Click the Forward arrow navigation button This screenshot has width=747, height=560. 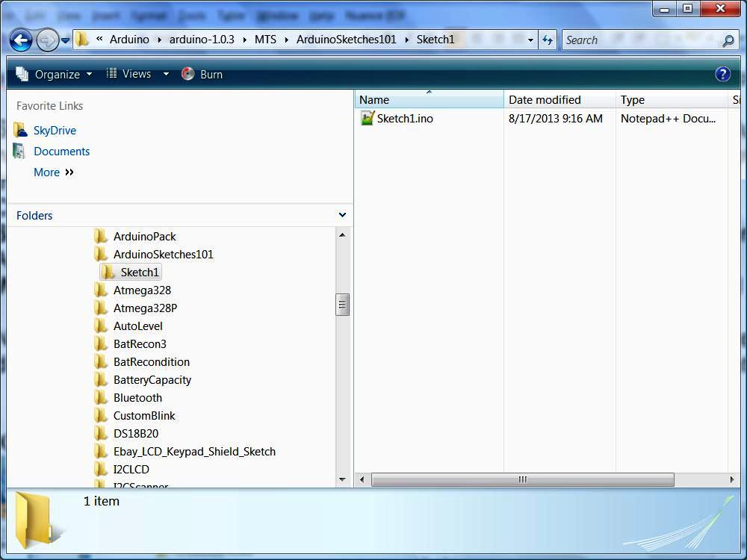[47, 40]
